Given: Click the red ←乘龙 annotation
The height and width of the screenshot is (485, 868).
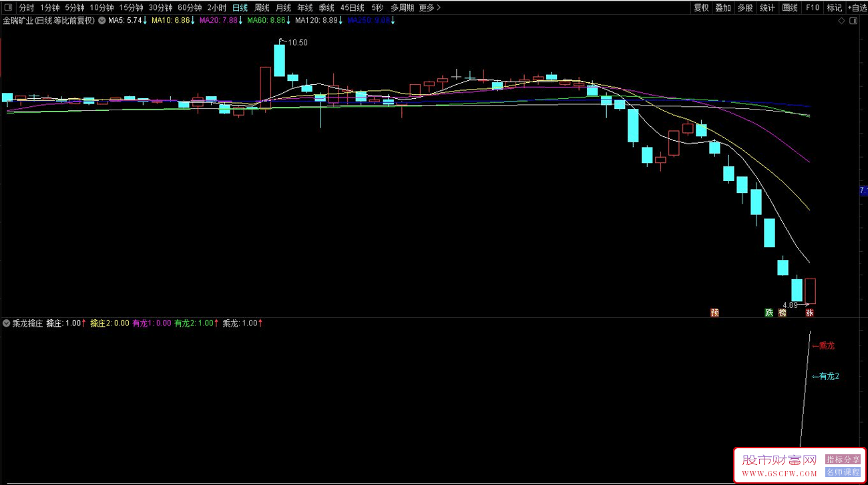Looking at the screenshot, I should click(x=823, y=346).
